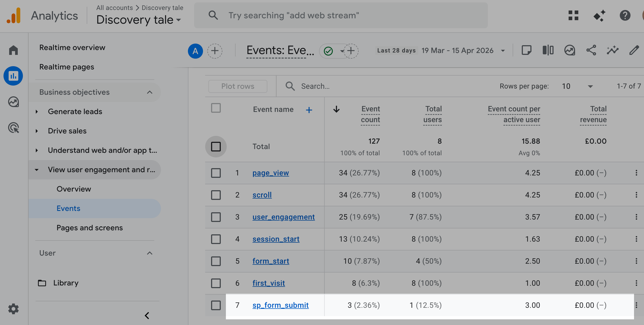Open Advertising icon in left rail
This screenshot has width=644, height=325.
click(13, 128)
